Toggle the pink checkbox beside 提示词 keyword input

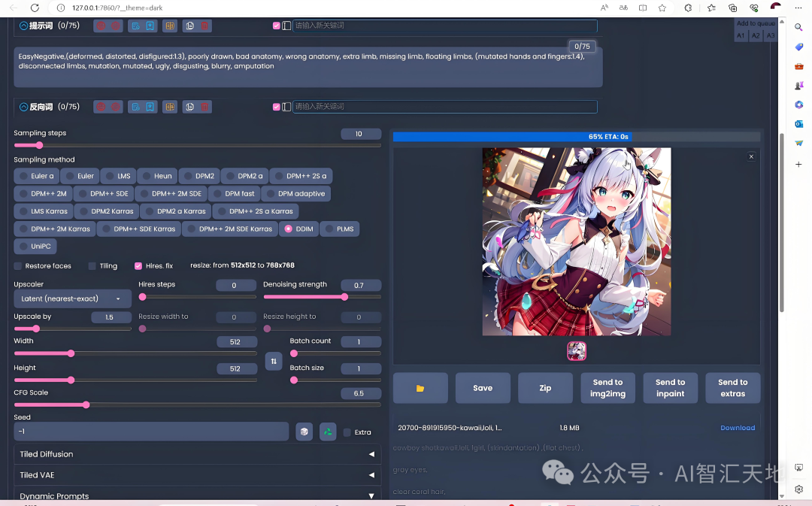pyautogui.click(x=277, y=26)
